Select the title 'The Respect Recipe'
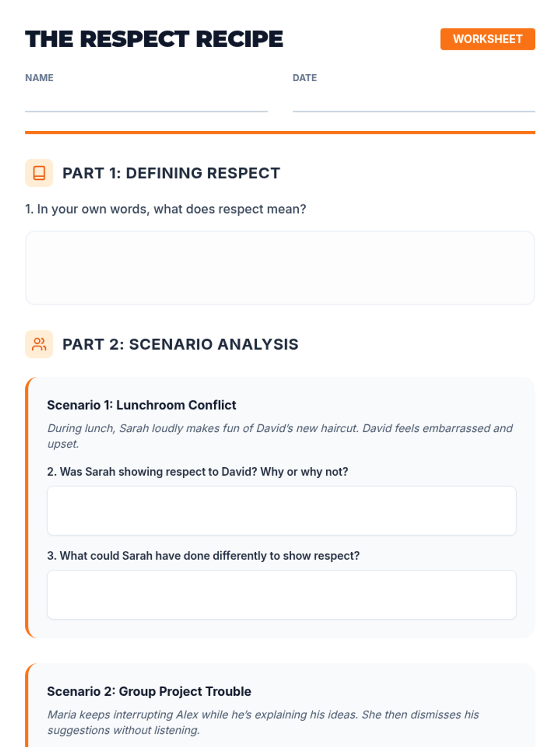Image resolution: width=560 pixels, height=747 pixels. [154, 39]
